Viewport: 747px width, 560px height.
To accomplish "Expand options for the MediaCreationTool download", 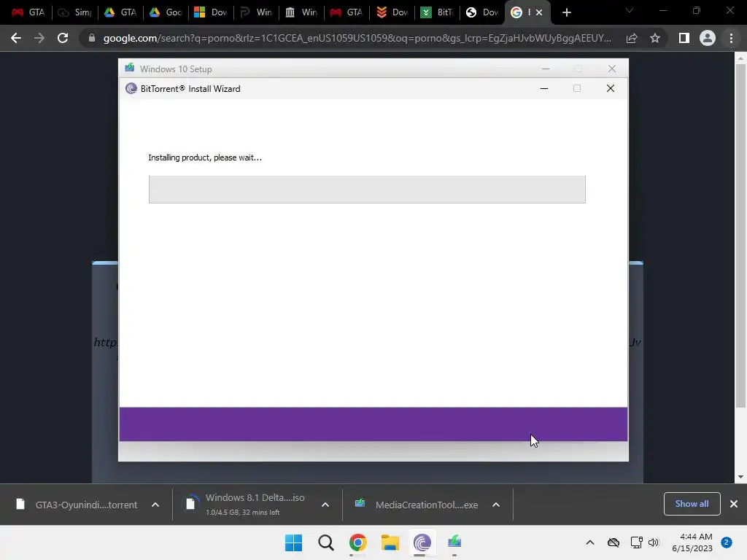I will (x=496, y=505).
